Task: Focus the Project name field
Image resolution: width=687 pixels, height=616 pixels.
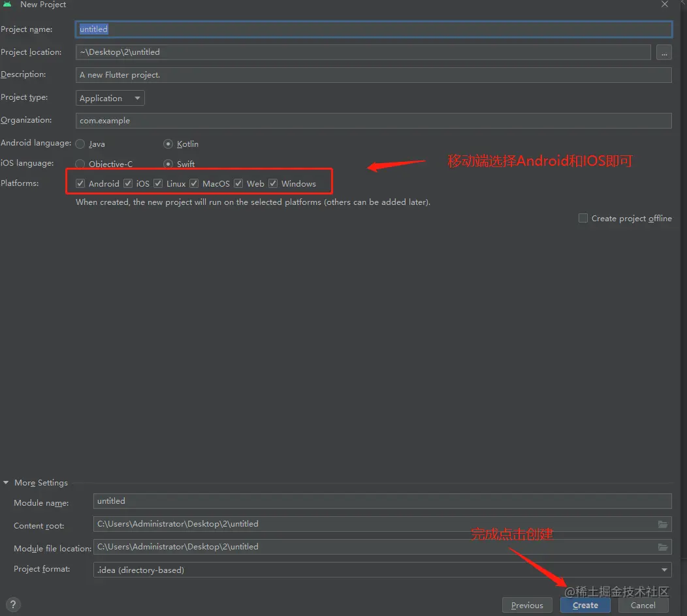Action: pos(374,29)
